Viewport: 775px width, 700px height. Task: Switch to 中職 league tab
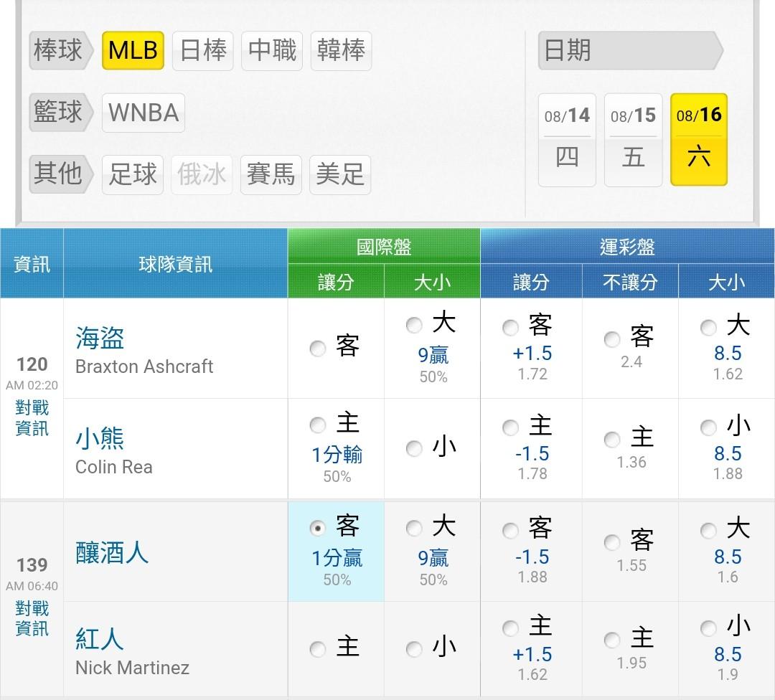[272, 50]
